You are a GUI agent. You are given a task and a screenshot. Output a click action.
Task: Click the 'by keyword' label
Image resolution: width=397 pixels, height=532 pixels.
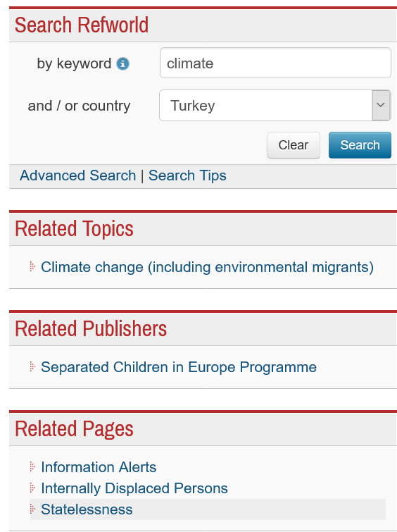point(74,63)
